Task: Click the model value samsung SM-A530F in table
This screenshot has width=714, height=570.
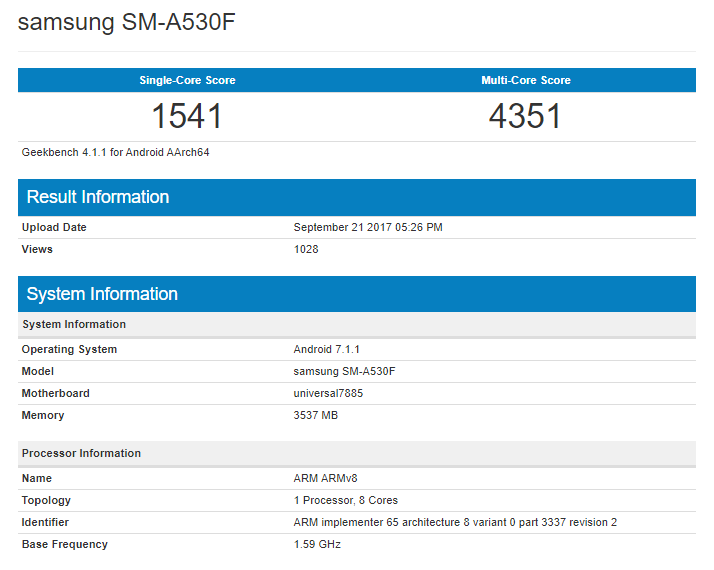Action: tap(346, 371)
